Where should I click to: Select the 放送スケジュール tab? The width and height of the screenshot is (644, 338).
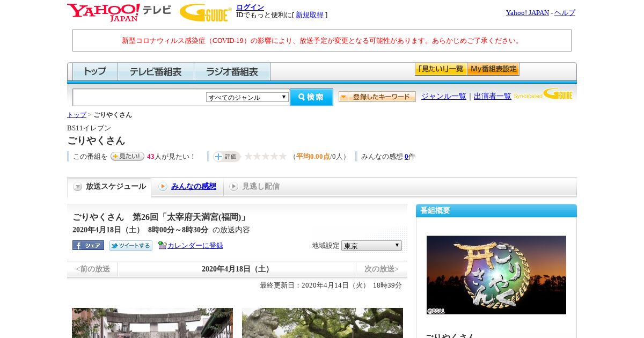[x=109, y=187]
